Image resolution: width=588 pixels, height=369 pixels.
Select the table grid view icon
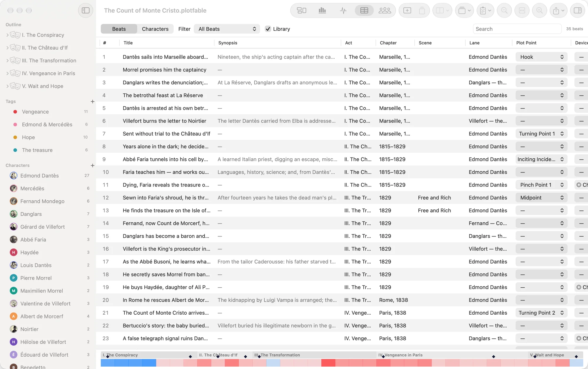[x=364, y=11]
